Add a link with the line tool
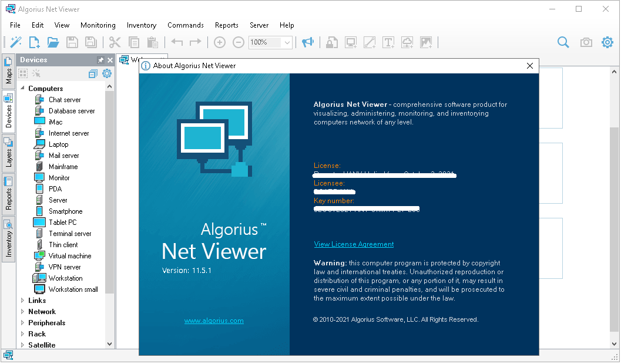This screenshot has height=364, width=621. coord(370,42)
